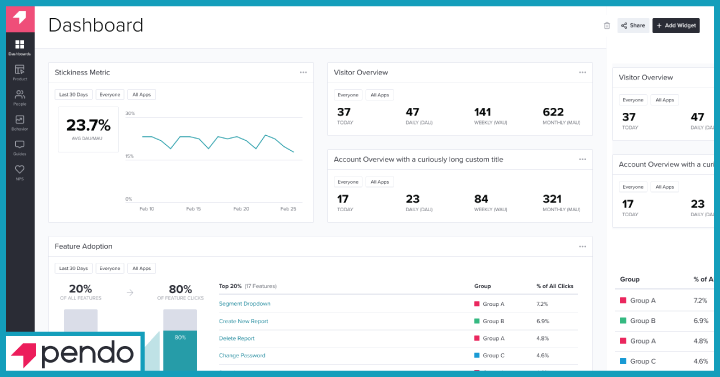The width and height of the screenshot is (720, 377).
Task: Click the 20% of all features figure
Action: pyautogui.click(x=80, y=289)
